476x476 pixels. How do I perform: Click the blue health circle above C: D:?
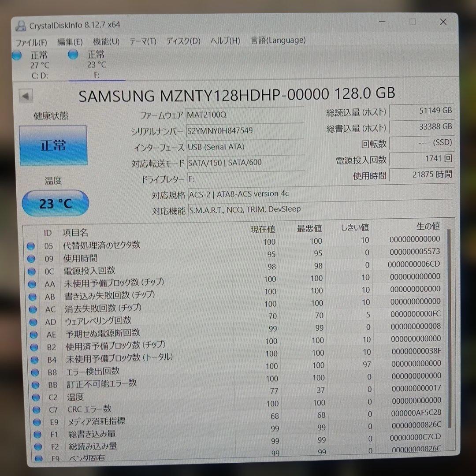17,55
